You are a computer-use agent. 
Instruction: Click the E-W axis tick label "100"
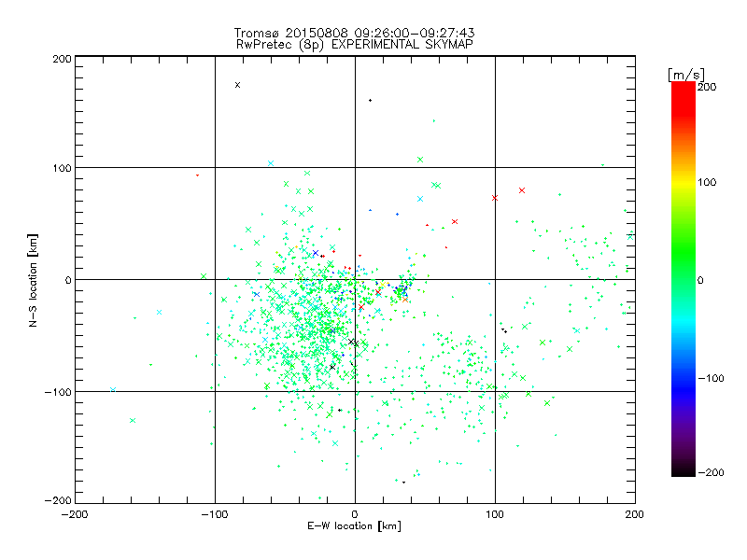click(x=495, y=514)
